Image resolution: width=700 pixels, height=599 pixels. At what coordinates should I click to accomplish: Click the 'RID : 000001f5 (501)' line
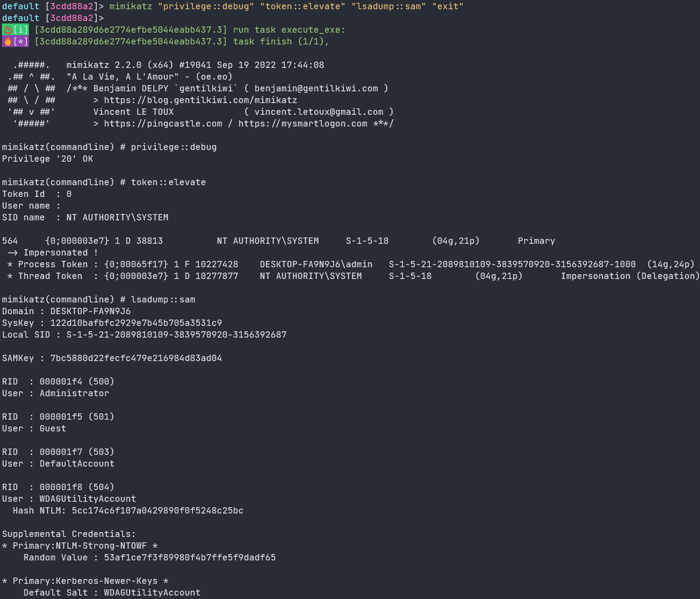(58, 417)
